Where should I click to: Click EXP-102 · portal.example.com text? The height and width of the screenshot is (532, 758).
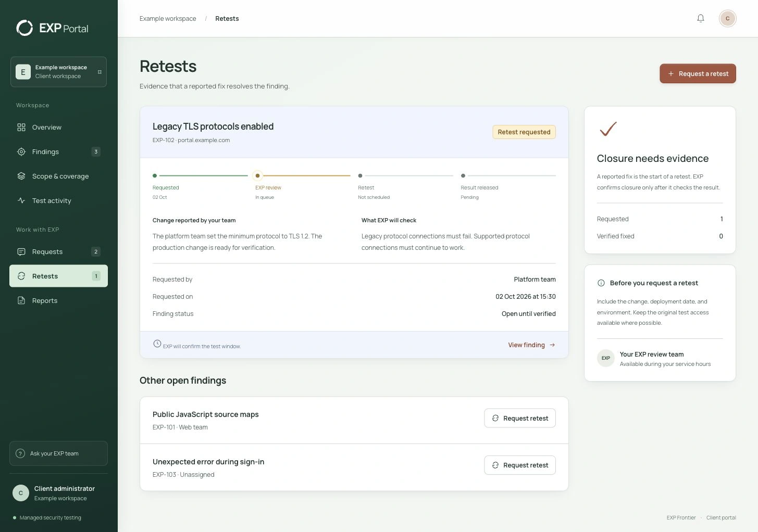[x=191, y=140]
